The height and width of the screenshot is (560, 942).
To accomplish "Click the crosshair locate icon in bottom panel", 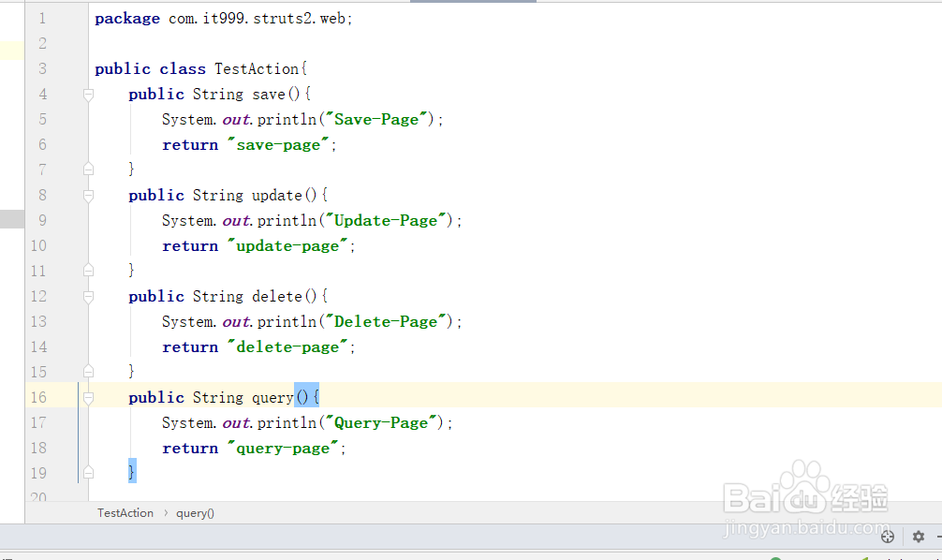I will click(x=888, y=537).
